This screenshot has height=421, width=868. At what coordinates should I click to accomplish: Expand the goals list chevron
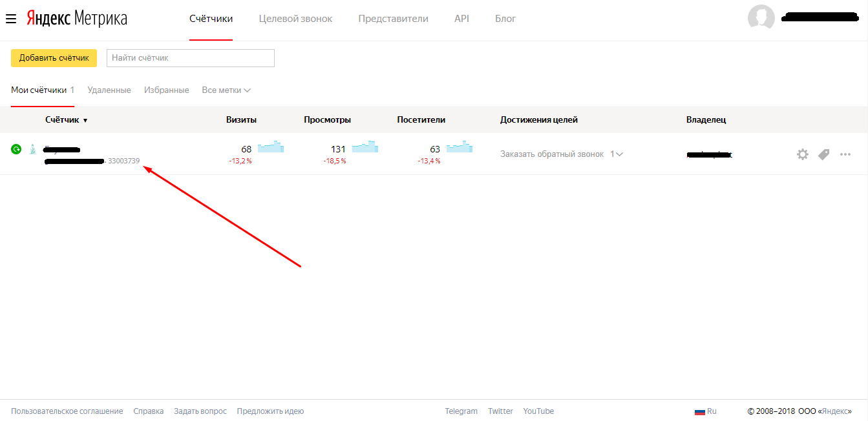click(x=620, y=154)
